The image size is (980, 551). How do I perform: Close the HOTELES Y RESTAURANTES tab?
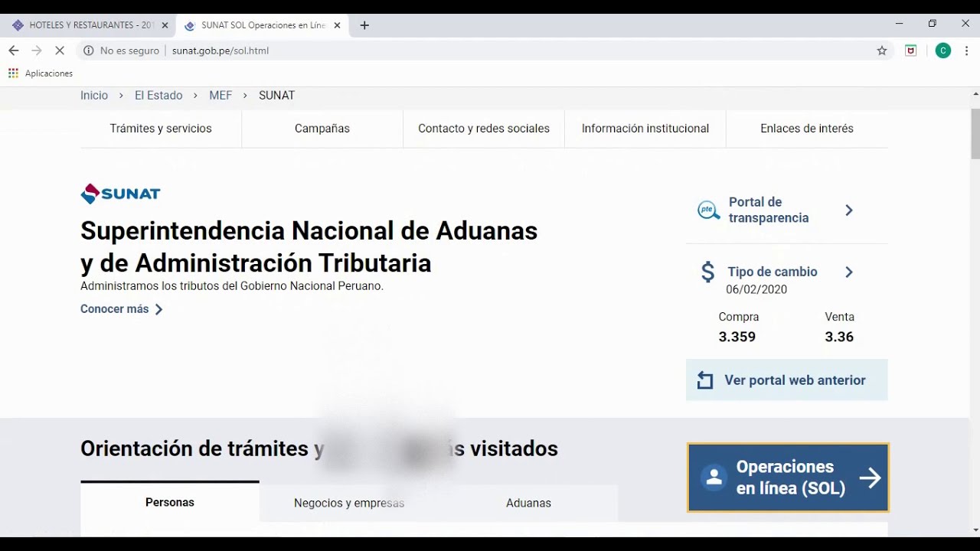pos(165,25)
